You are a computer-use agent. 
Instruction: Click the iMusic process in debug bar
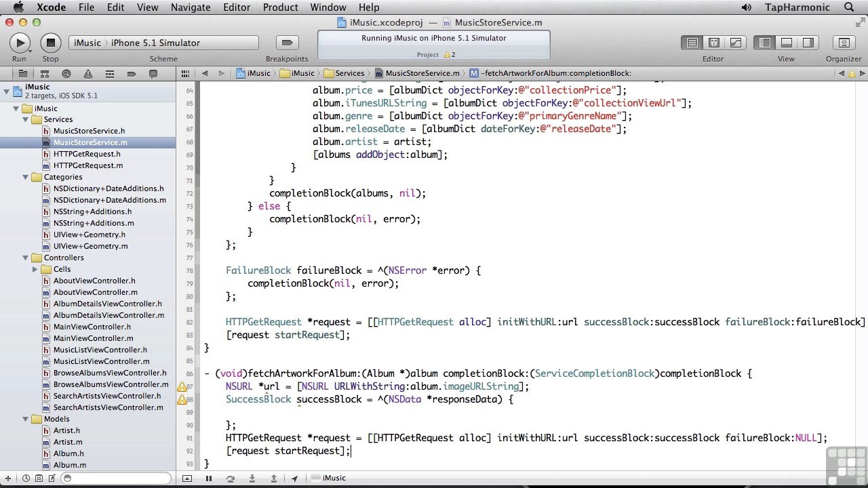click(328, 479)
